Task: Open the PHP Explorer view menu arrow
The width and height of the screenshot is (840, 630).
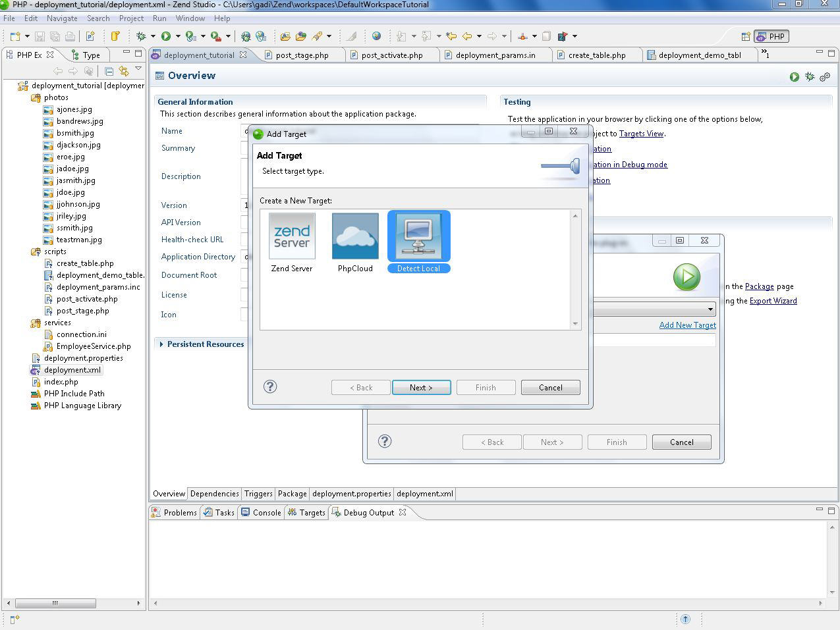Action: click(138, 68)
